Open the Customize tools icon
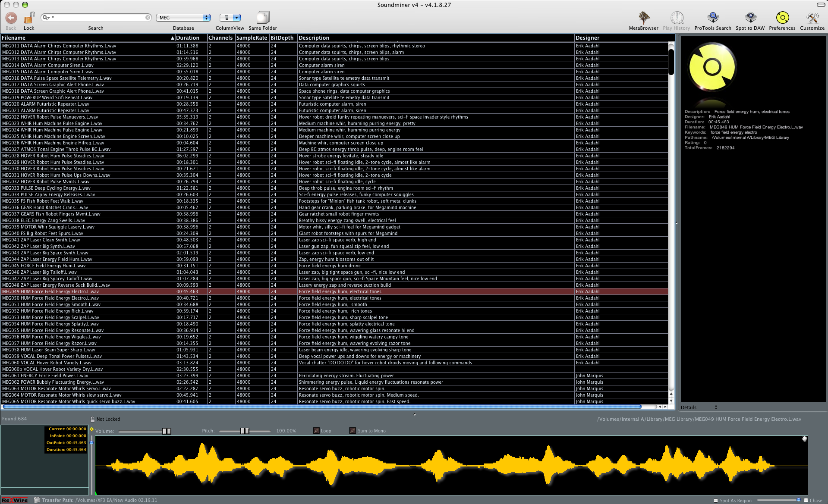Image resolution: width=828 pixels, height=504 pixels. pyautogui.click(x=812, y=18)
